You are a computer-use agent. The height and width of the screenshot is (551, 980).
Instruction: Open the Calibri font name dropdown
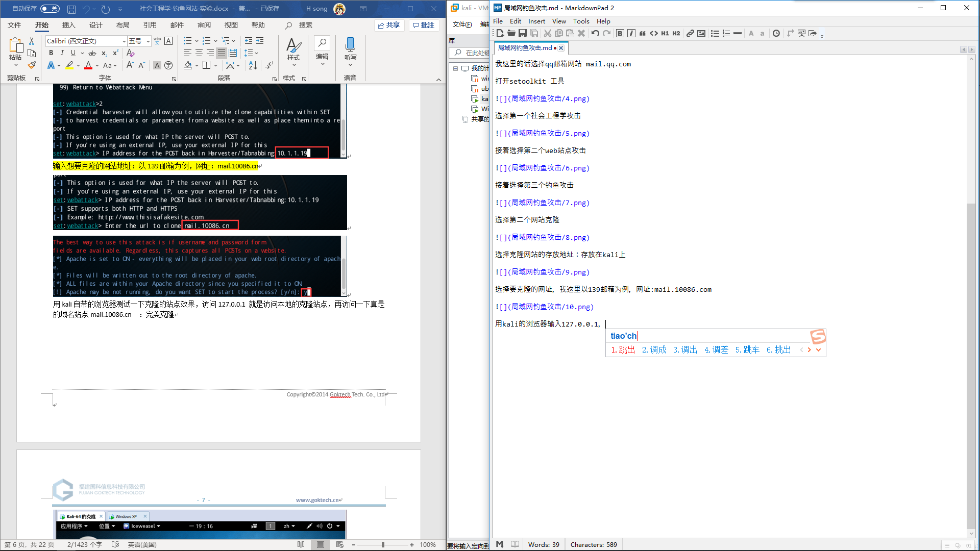pyautogui.click(x=124, y=41)
